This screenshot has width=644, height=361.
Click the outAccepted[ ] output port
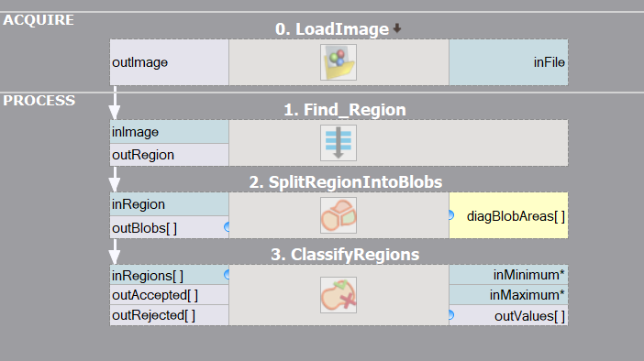[169, 294]
